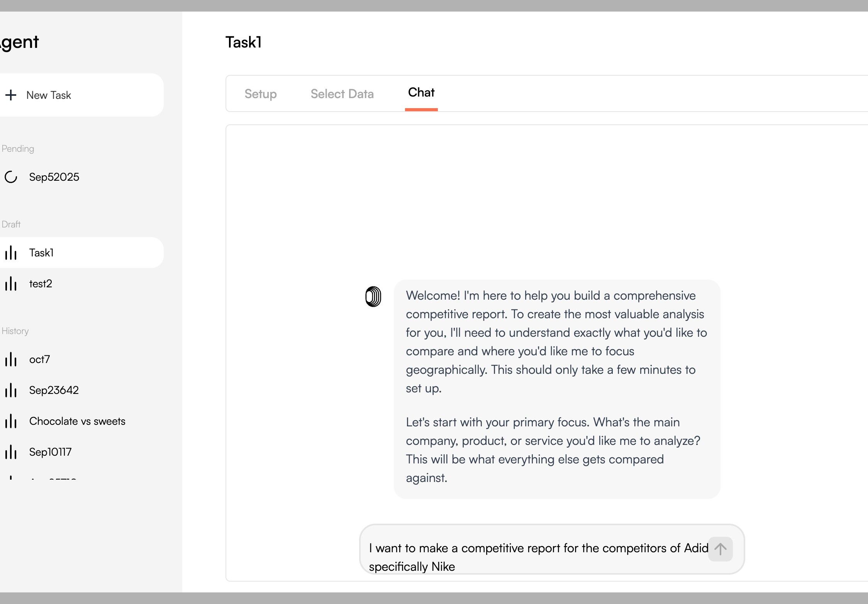Click the plus icon for New Task
The width and height of the screenshot is (868, 604).
11,95
